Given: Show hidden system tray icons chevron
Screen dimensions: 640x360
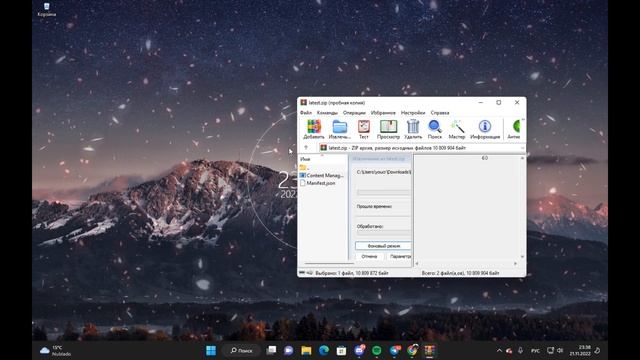Looking at the screenshot, I should click(x=499, y=350).
